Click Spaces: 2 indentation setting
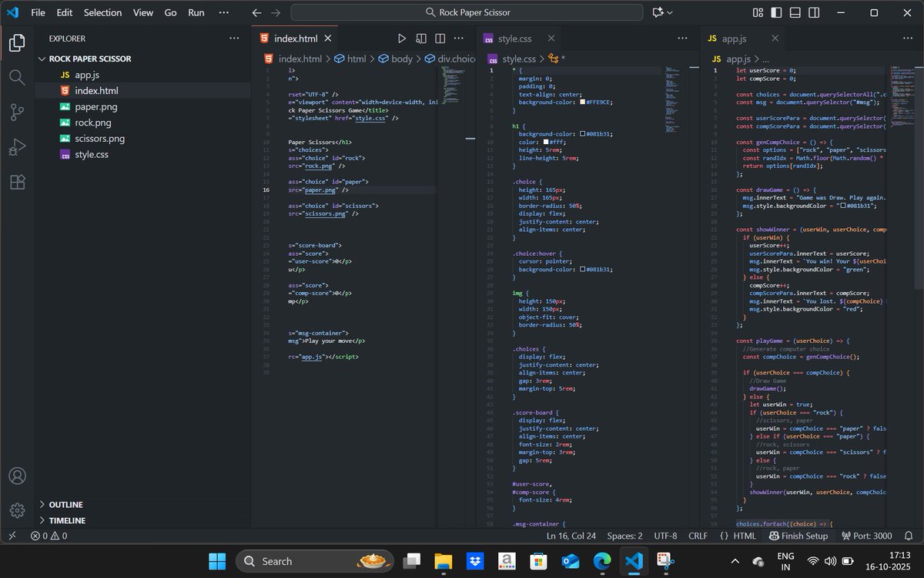Screen dimensions: 924x578 [x=624, y=536]
